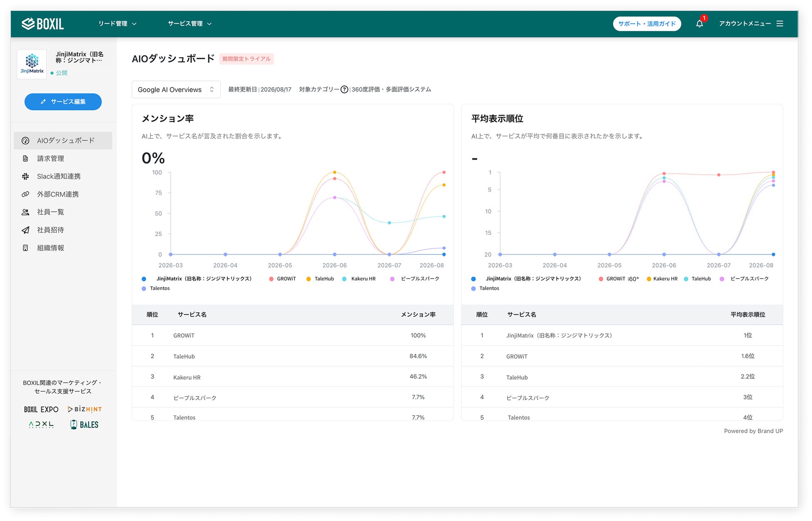Click the 社員一覧 people icon
812x521 pixels.
coord(25,212)
